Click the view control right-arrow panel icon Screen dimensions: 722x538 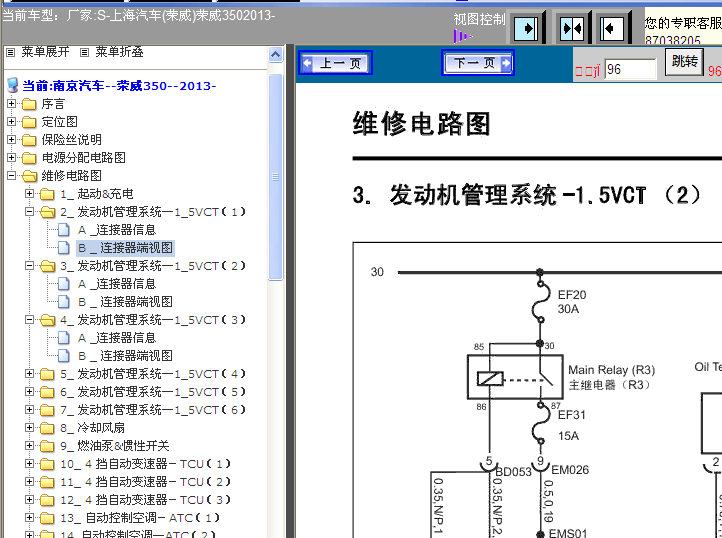pos(525,29)
